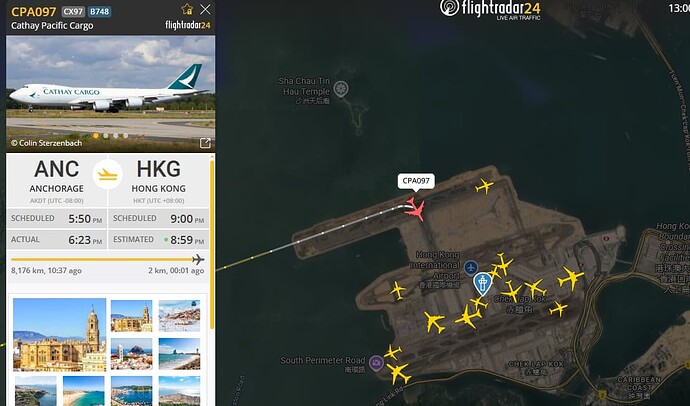This screenshot has height=406, width=690.
Task: Select the Sha Chau Tin Hau Temple marker
Action: [x=341, y=88]
